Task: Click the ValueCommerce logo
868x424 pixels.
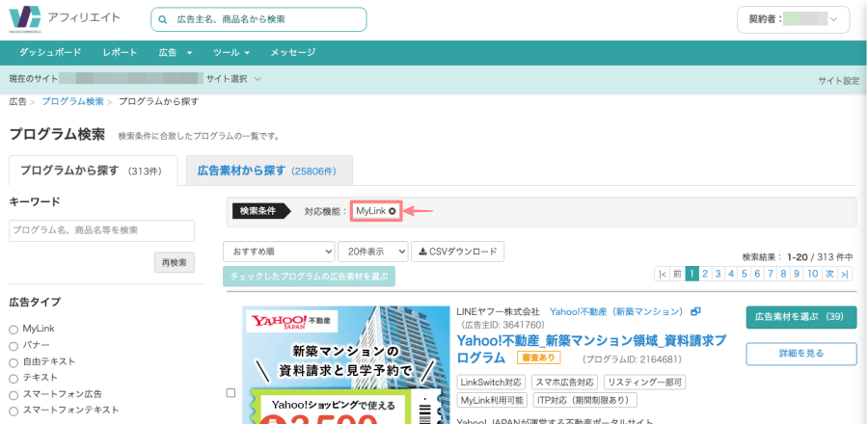Action: click(25, 20)
